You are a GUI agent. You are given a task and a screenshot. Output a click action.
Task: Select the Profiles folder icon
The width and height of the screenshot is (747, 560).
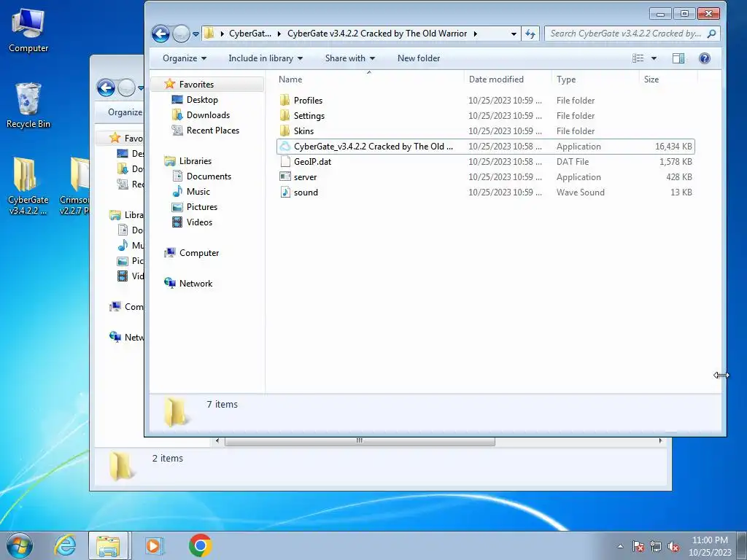[x=285, y=100]
